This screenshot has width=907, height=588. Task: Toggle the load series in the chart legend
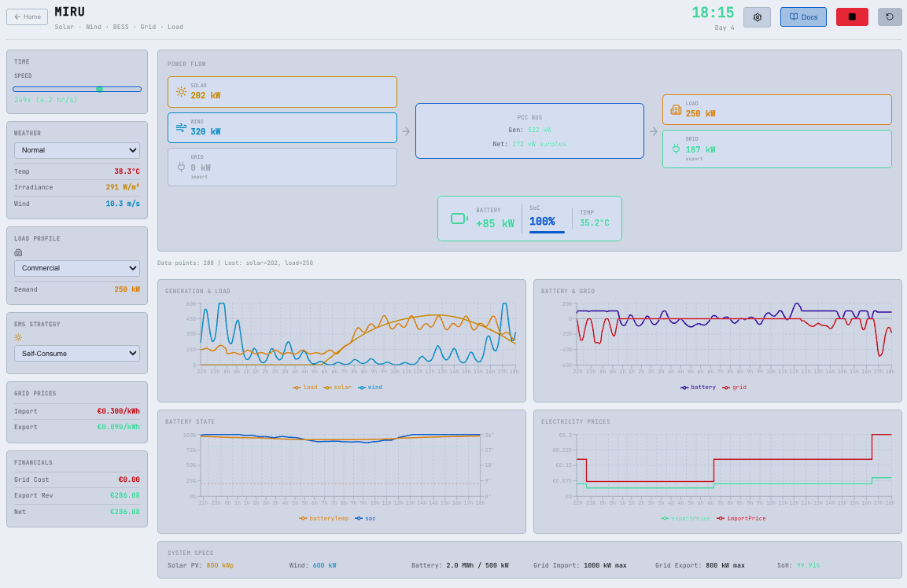pyautogui.click(x=305, y=388)
